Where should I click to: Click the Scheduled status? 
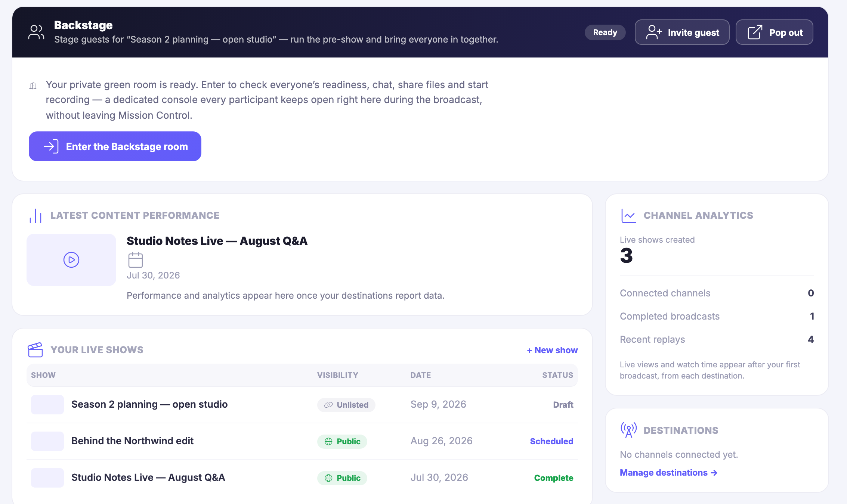(x=551, y=441)
